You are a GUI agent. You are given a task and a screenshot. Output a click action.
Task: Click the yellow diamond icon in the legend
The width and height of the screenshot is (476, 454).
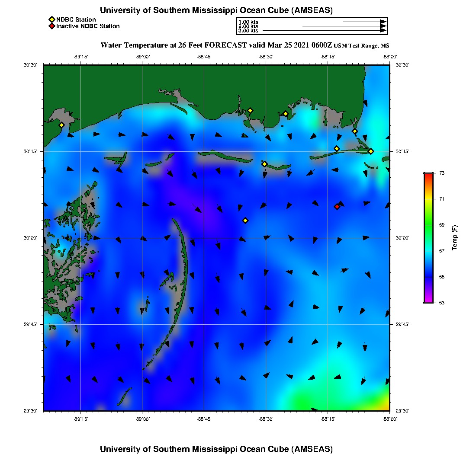[x=51, y=19]
